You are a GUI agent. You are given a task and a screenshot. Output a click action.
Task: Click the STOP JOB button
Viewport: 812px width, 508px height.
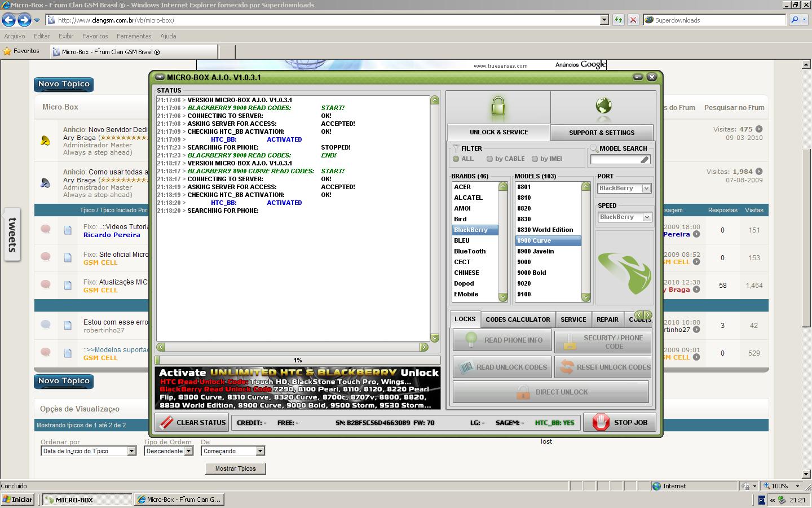pos(620,422)
